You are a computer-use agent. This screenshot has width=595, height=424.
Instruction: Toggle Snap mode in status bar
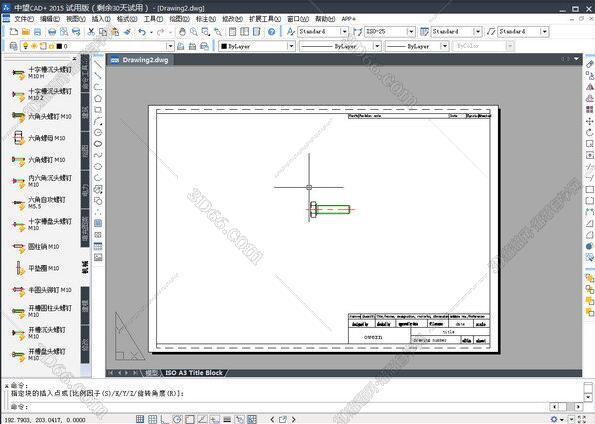click(x=140, y=419)
